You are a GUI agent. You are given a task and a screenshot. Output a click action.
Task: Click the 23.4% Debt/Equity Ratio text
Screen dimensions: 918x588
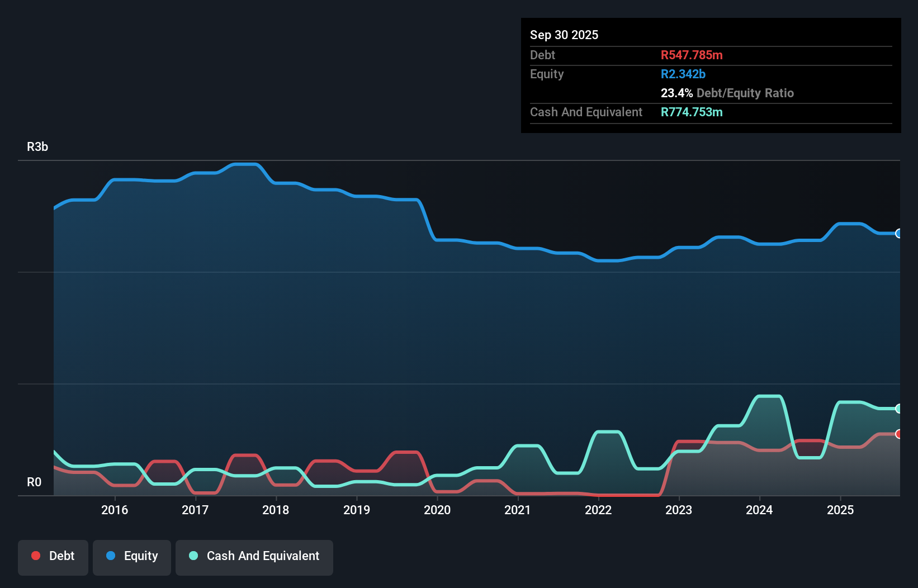pyautogui.click(x=727, y=93)
